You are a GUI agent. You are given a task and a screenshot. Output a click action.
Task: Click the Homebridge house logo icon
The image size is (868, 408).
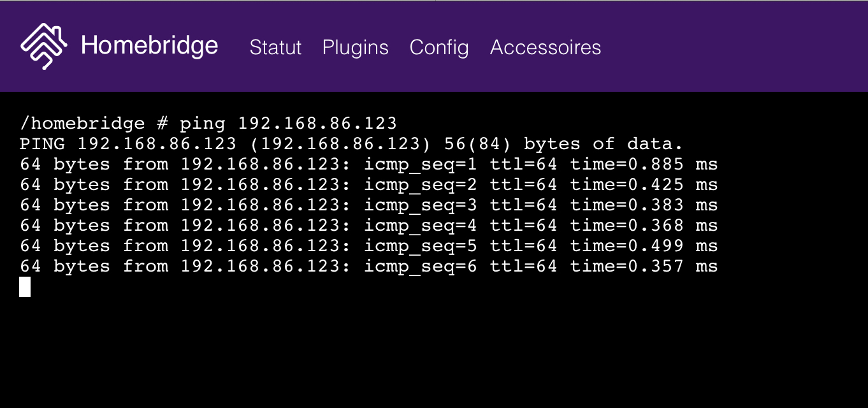point(43,46)
